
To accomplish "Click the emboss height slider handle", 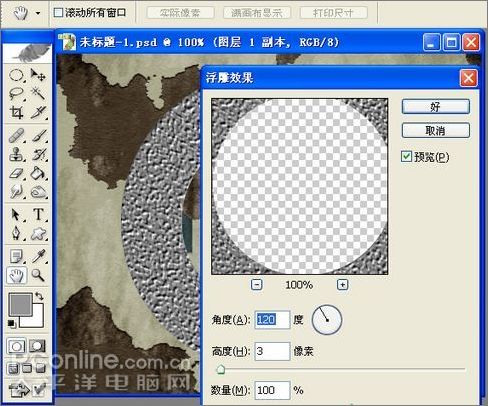I will (x=220, y=369).
